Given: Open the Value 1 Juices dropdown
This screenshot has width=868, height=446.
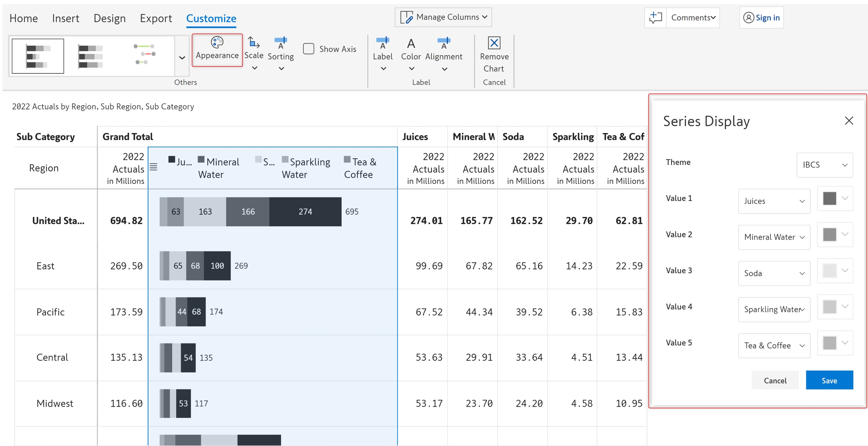Looking at the screenshot, I should click(774, 201).
